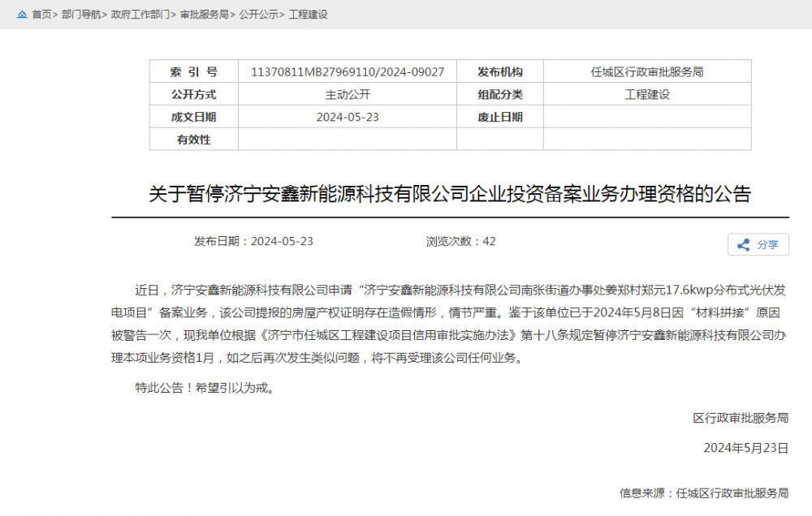This screenshot has width=812, height=516.
Task: Click the index number 11370811MB27969110/2024-09027
Action: pos(348,71)
